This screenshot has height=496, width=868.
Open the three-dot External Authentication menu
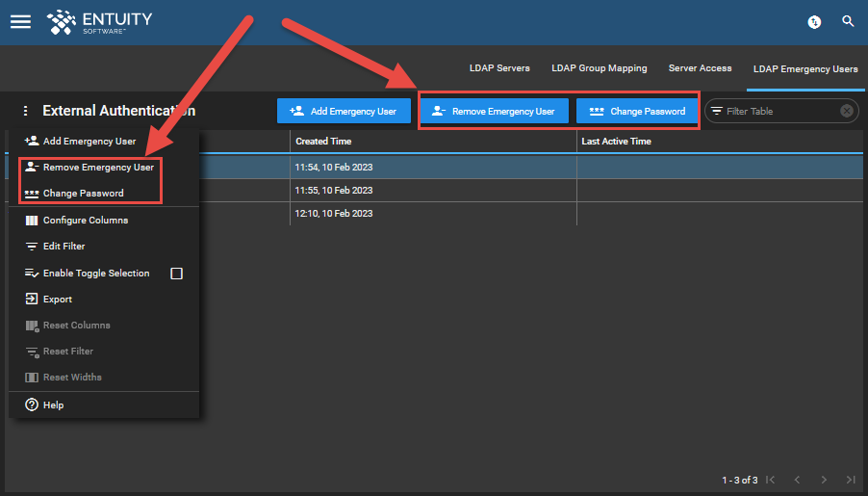(x=26, y=111)
